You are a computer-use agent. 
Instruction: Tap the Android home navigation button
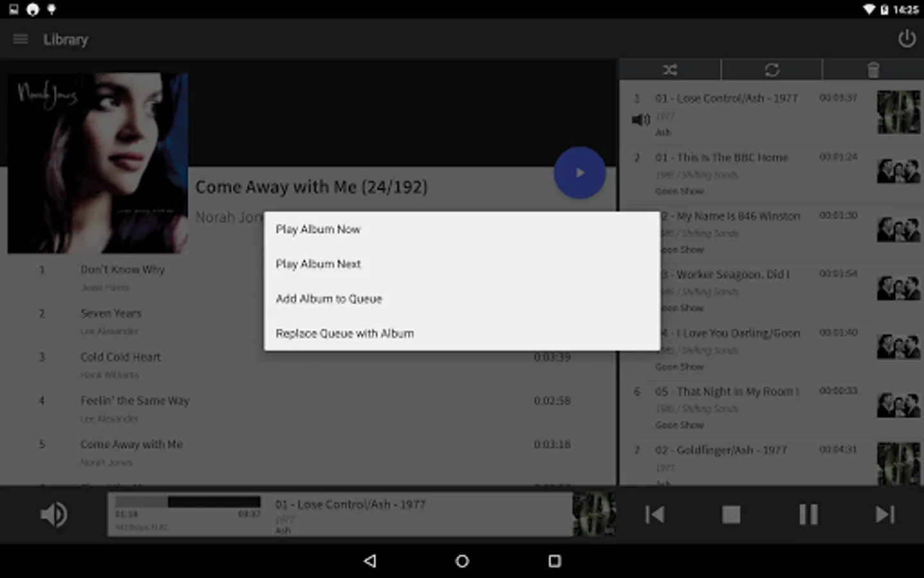[x=462, y=561]
